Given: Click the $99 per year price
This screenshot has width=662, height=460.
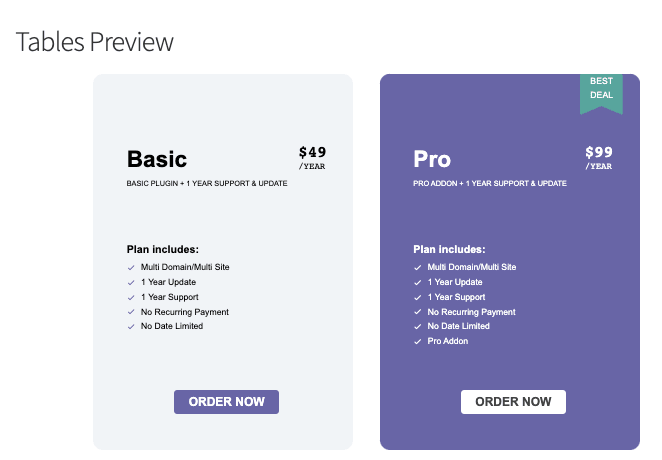Looking at the screenshot, I should (599, 157).
